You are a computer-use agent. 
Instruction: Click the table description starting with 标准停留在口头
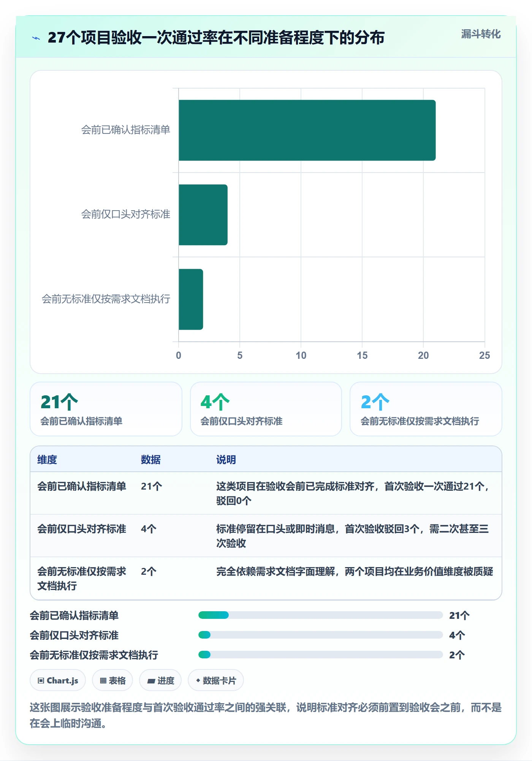[x=353, y=536]
